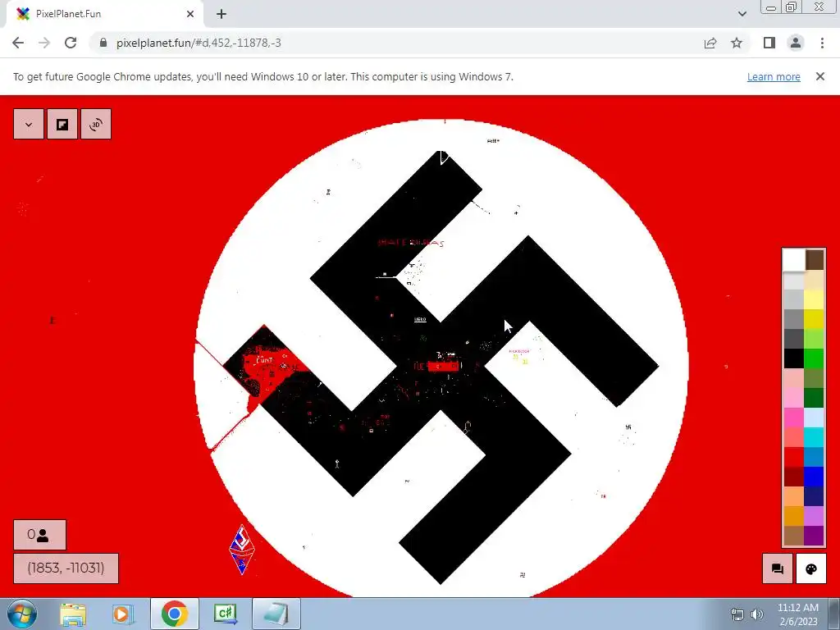Pick the bright green swatch
The width and height of the screenshot is (840, 630).
pos(814,359)
